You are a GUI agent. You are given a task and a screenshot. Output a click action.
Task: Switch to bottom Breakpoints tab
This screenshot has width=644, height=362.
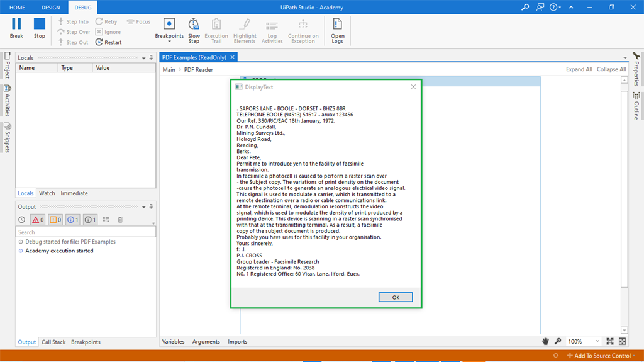(86, 342)
